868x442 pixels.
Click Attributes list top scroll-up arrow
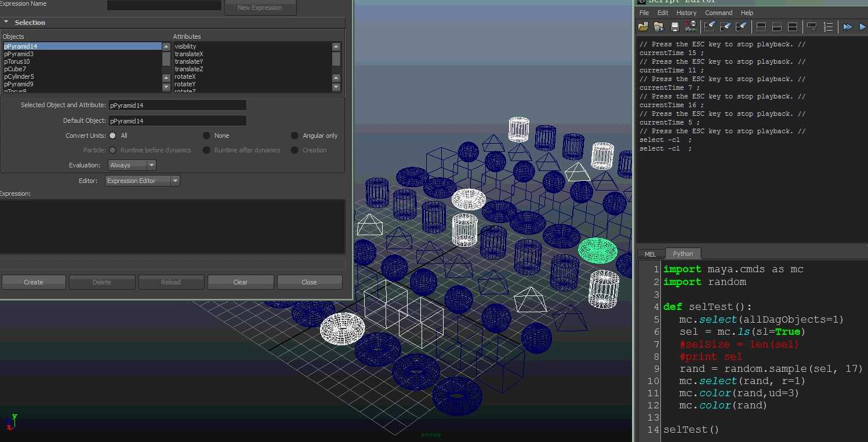click(x=336, y=46)
